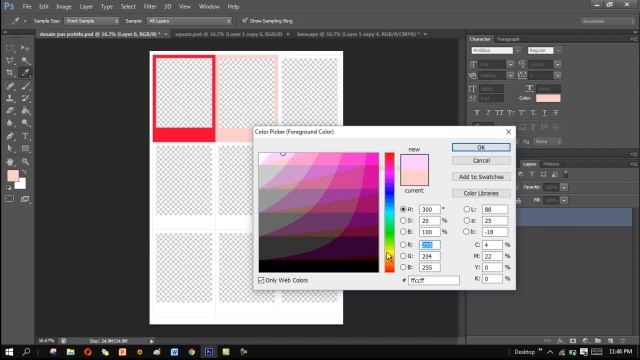Click Add to Swatches button

(x=481, y=177)
